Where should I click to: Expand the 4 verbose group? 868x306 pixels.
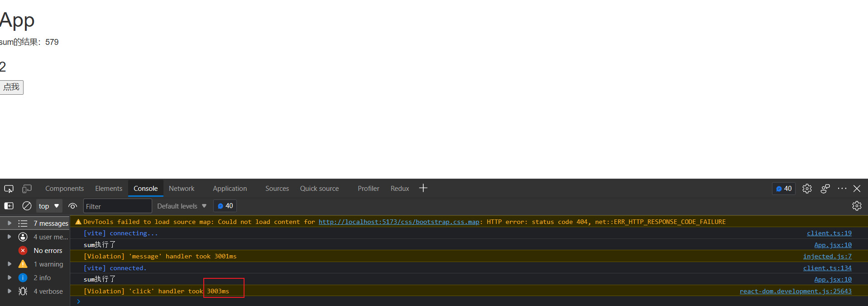click(x=9, y=291)
